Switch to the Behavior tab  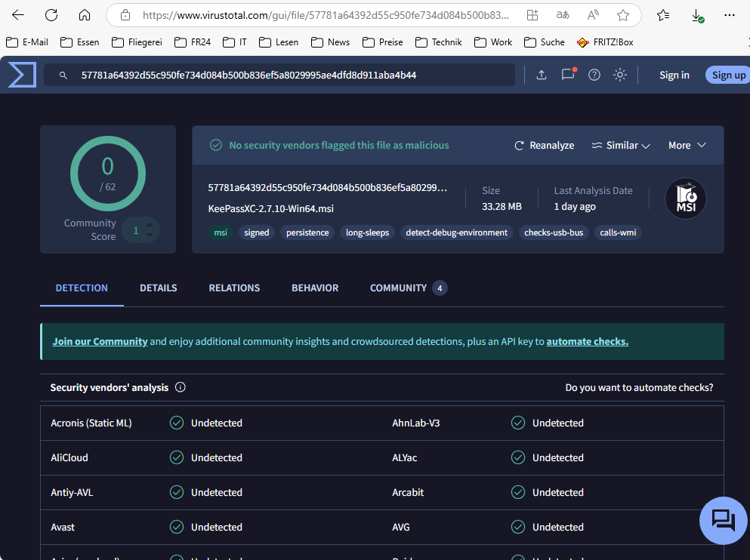(315, 288)
